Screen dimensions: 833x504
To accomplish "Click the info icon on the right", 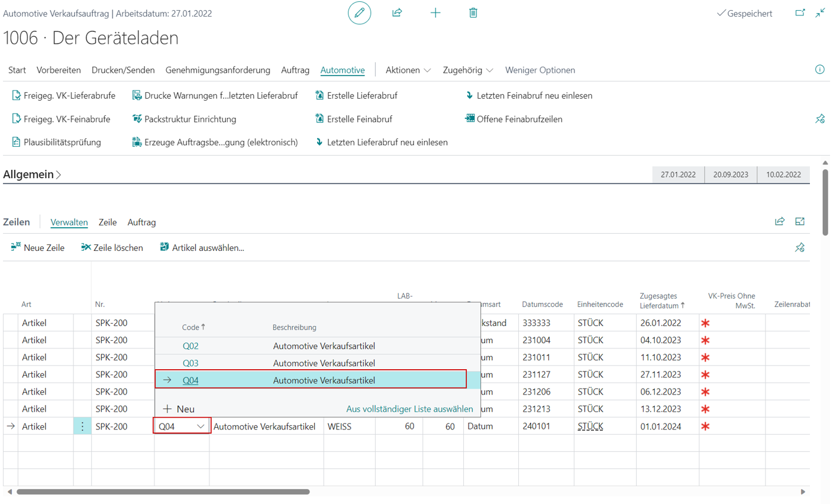I will (x=819, y=70).
